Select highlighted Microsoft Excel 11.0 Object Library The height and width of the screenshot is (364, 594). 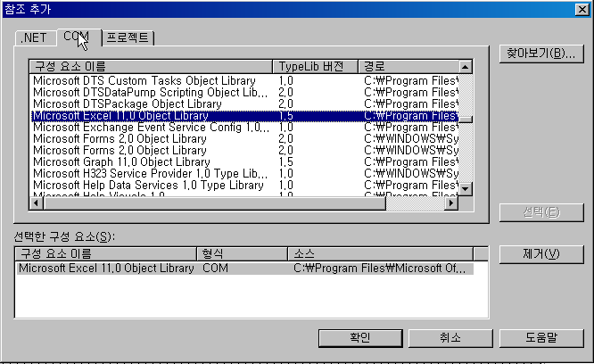coord(244,115)
